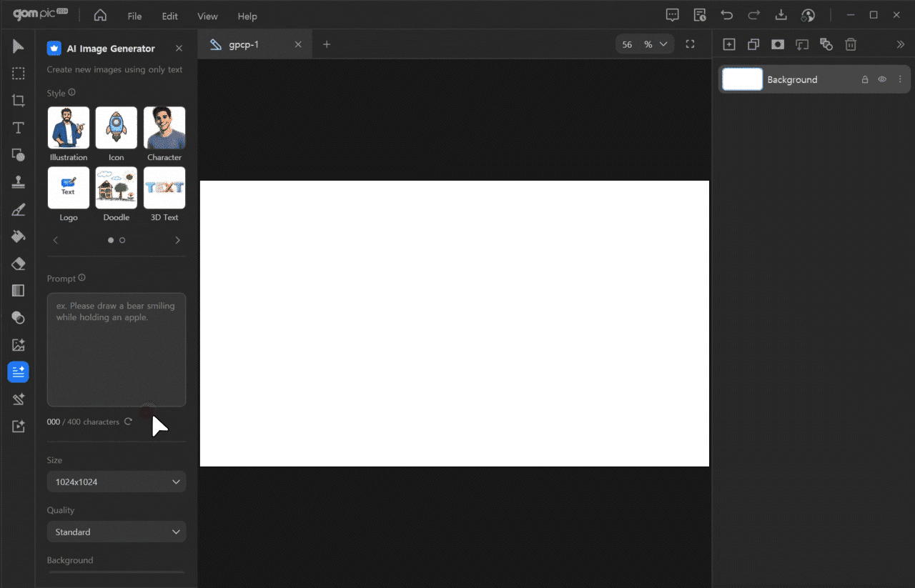Screen dimensions: 915x588
Task: Go to the Home screen icon
Action: coord(100,16)
